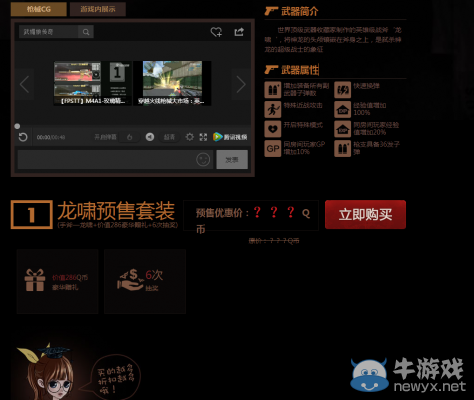Go to next recommended videos arrow
Screen dimensions: 474x400
click(x=241, y=84)
